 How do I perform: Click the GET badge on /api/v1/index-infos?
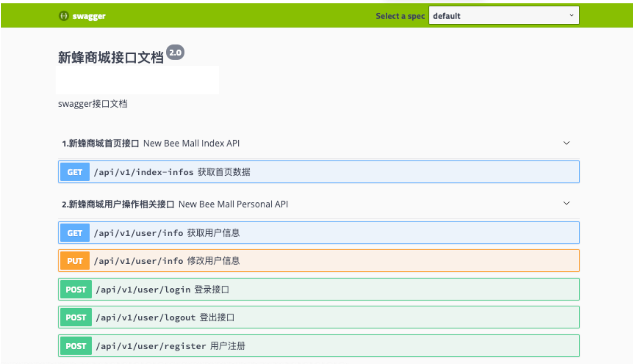pyautogui.click(x=74, y=172)
